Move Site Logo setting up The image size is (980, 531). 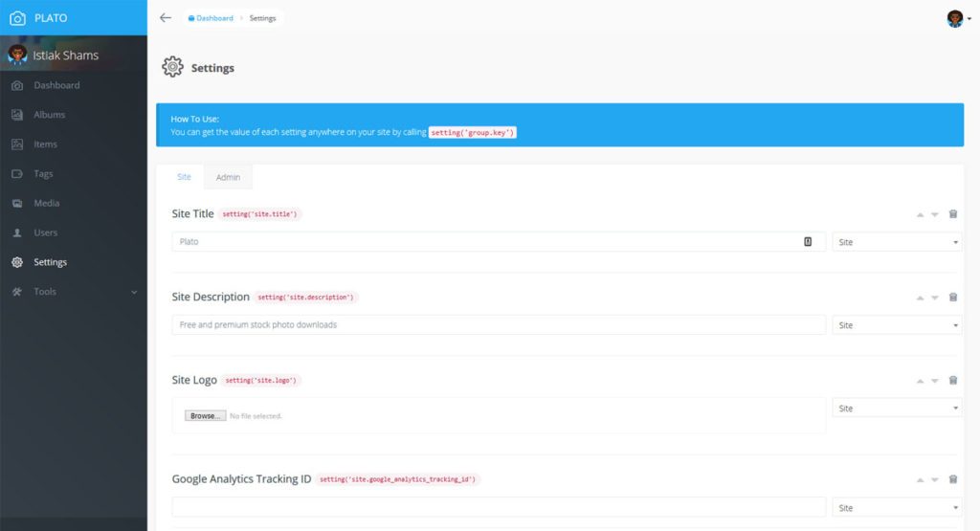920,381
